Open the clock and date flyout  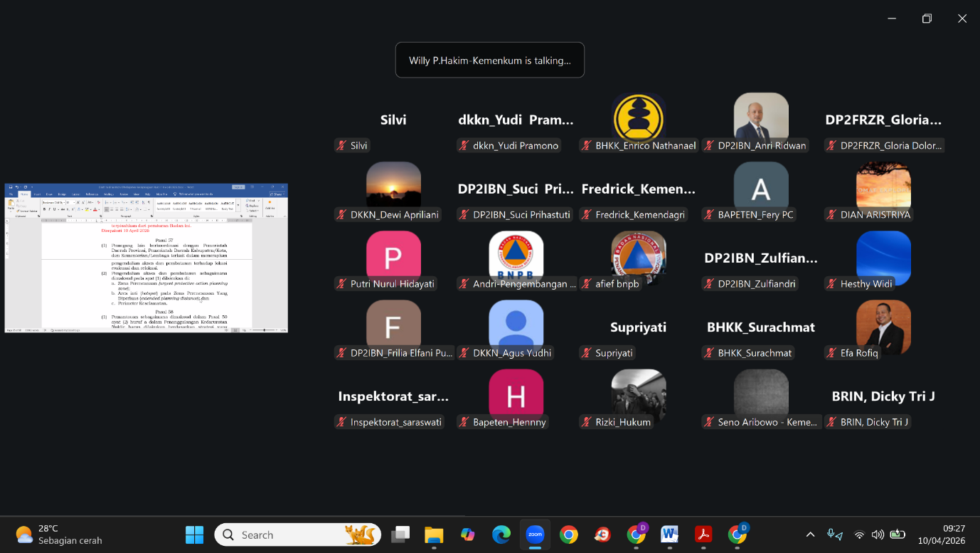(941, 534)
